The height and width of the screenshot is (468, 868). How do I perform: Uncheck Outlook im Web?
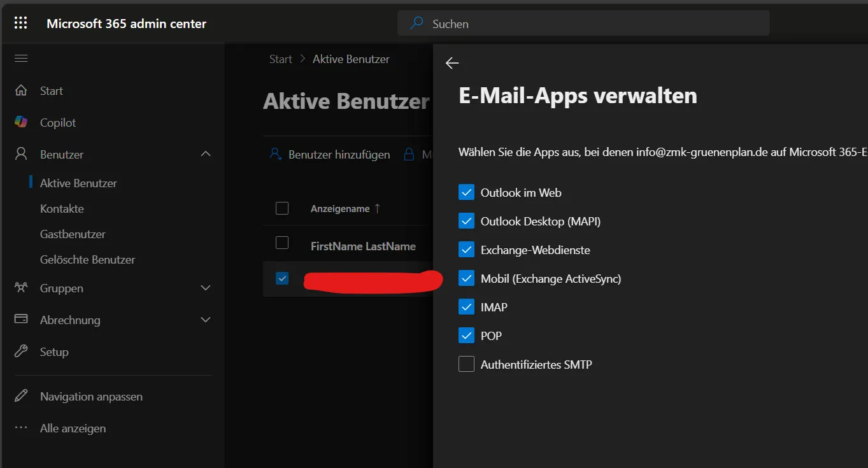coord(467,192)
